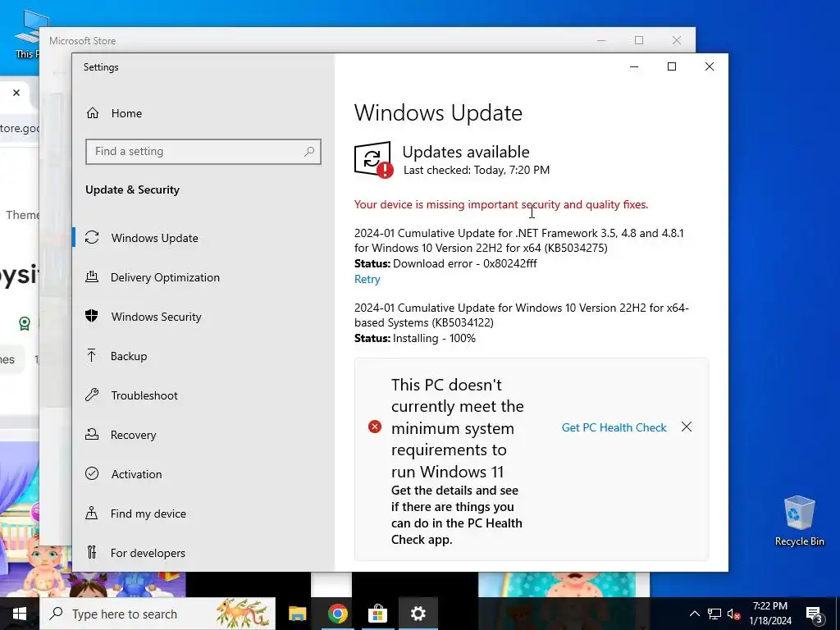840x630 pixels.
Task: Open the Backup settings page
Action: pos(203,356)
